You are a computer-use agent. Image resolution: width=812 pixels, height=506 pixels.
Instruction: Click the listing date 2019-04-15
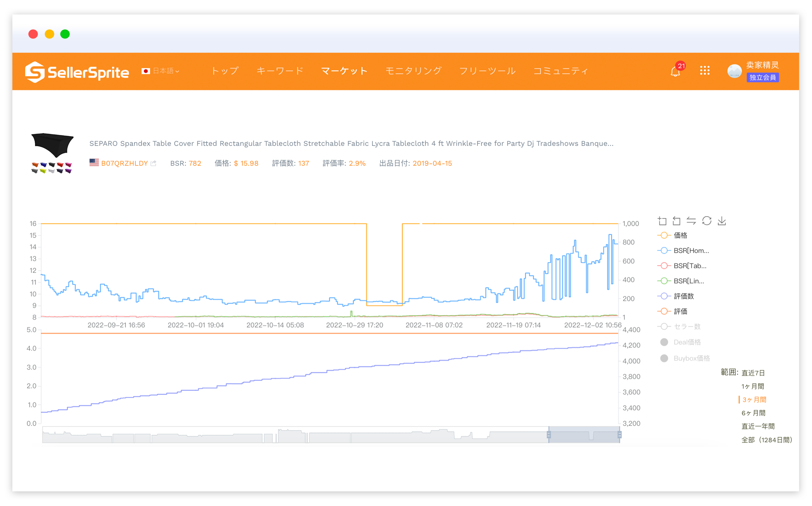[432, 163]
